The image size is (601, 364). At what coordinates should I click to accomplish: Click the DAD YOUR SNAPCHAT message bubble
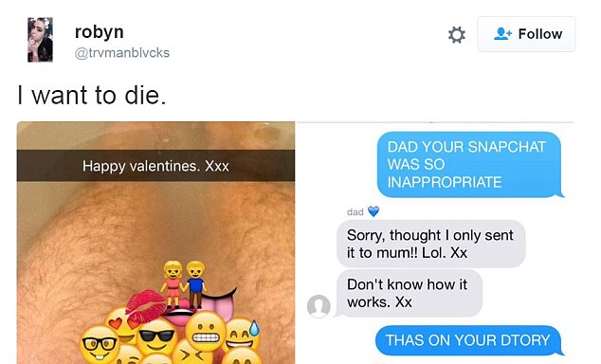tap(469, 165)
